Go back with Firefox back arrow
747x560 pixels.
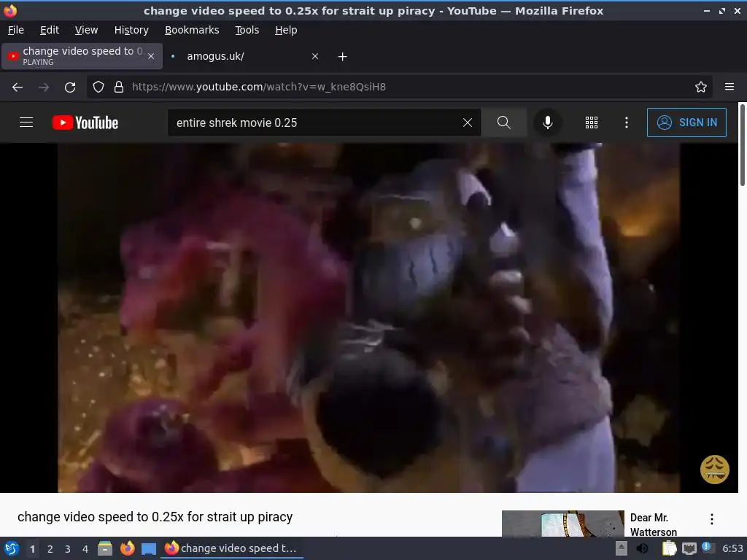click(x=18, y=87)
